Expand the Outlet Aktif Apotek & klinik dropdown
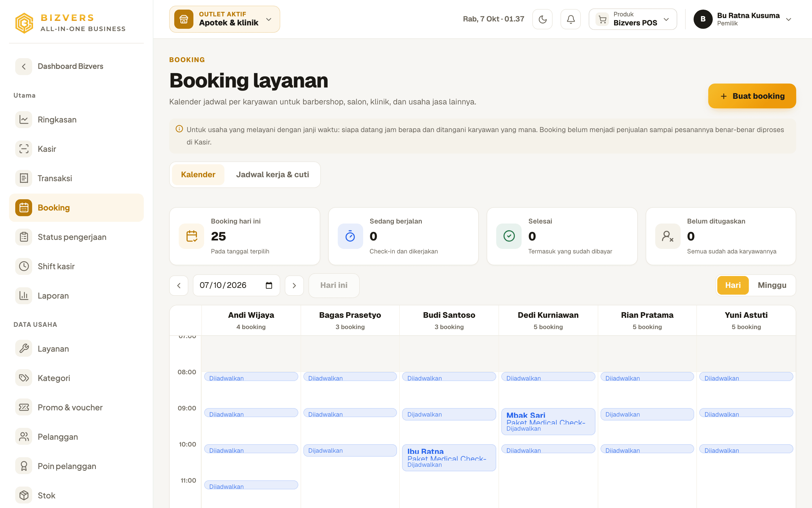The height and width of the screenshot is (508, 812). (x=224, y=19)
